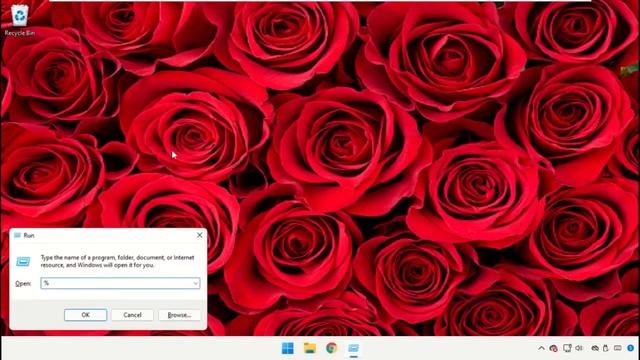Viewport: 640px width, 360px height.
Task: Launch File Explorer from the taskbar
Action: 310,348
